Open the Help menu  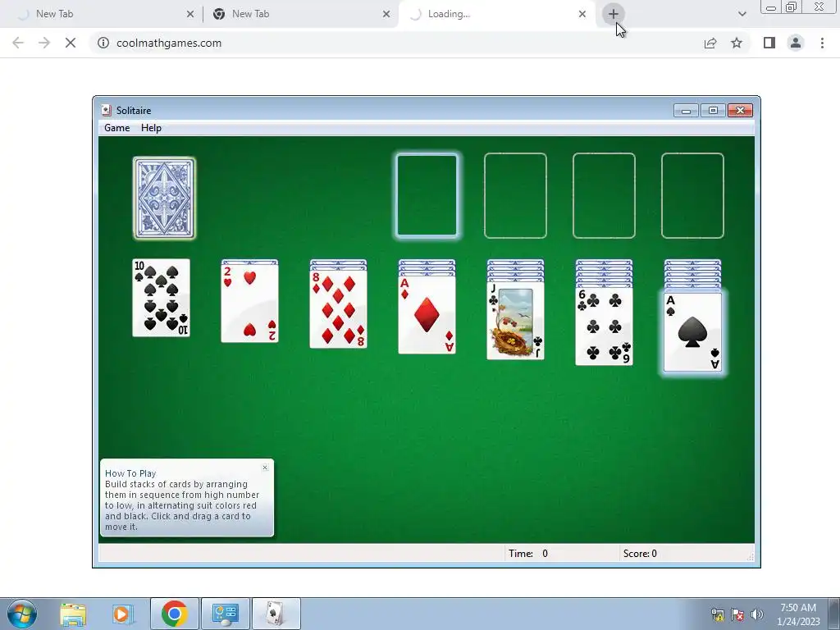coord(151,128)
